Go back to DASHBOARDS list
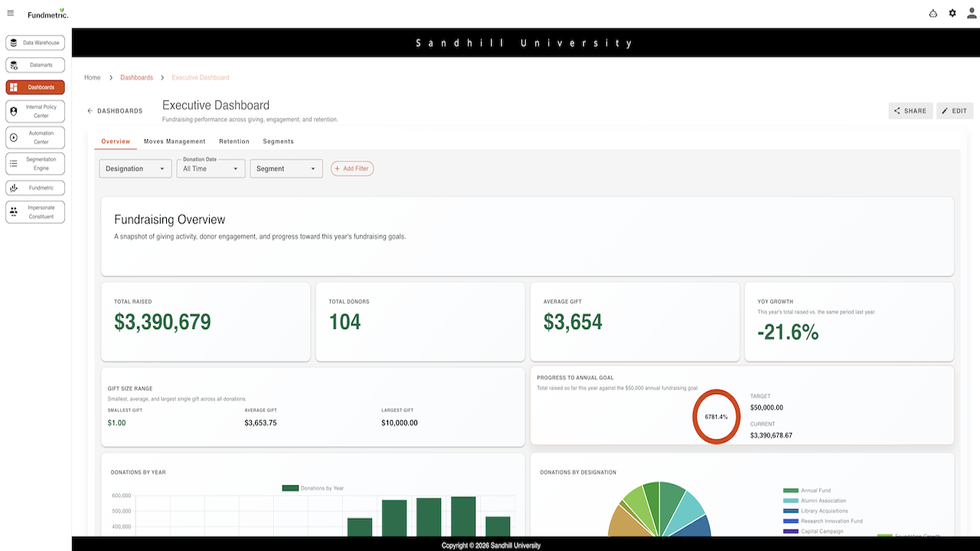This screenshot has width=980, height=551. click(115, 111)
